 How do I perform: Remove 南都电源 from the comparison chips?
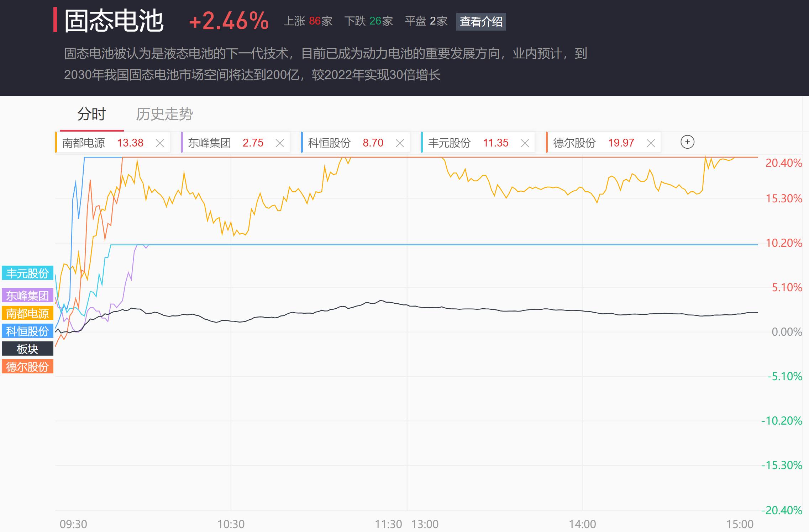[160, 143]
